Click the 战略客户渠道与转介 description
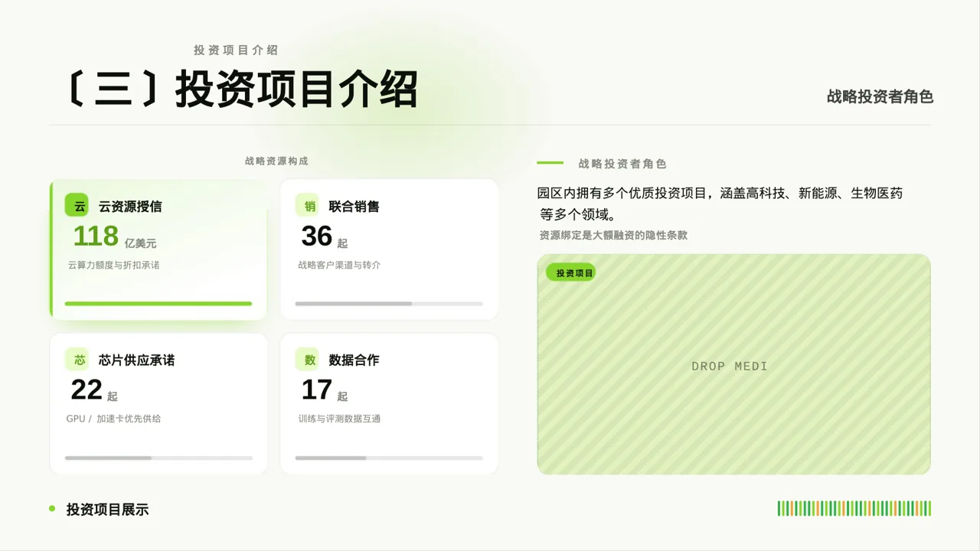Image resolution: width=980 pixels, height=551 pixels. point(339,265)
